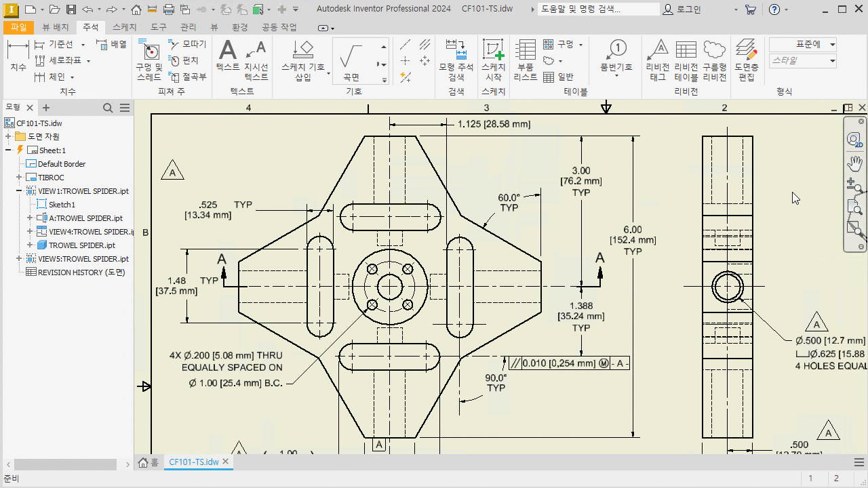
Task: Click the 품번기호 balloon tool
Action: pyautogui.click(x=616, y=56)
